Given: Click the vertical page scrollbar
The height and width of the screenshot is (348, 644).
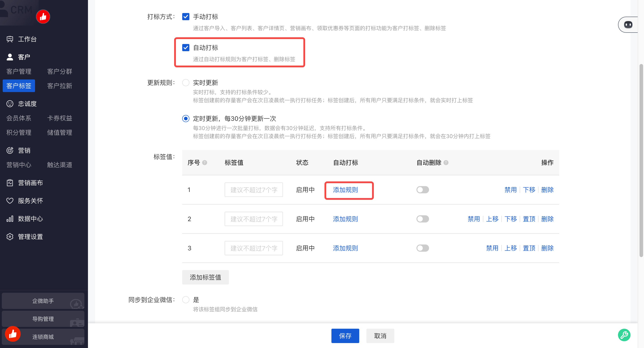Looking at the screenshot, I should [x=641, y=160].
